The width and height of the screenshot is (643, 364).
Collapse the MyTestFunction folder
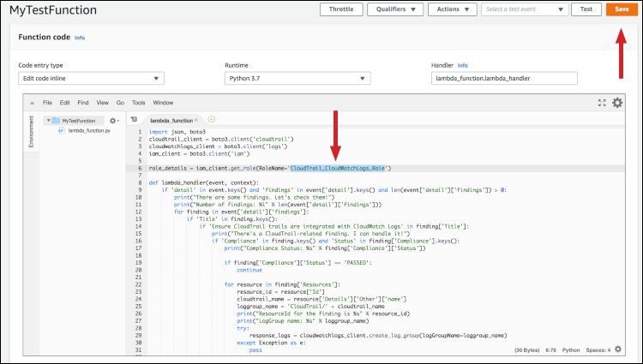[48, 121]
